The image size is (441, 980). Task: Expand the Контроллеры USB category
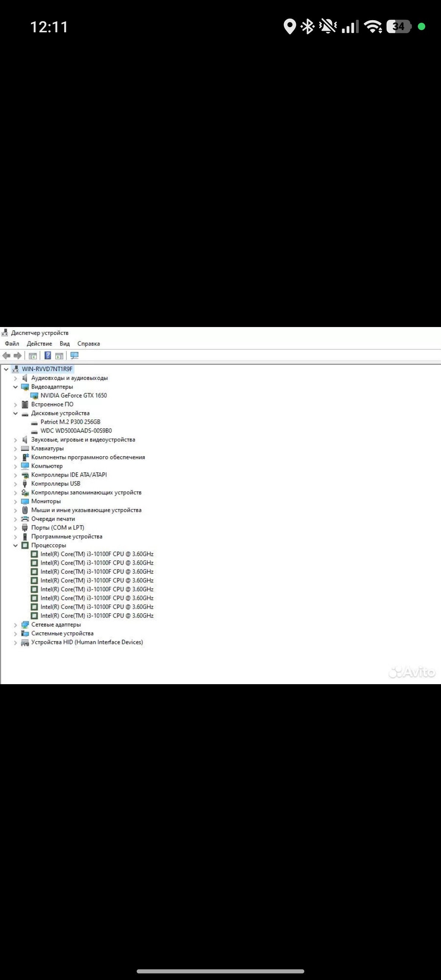(15, 484)
